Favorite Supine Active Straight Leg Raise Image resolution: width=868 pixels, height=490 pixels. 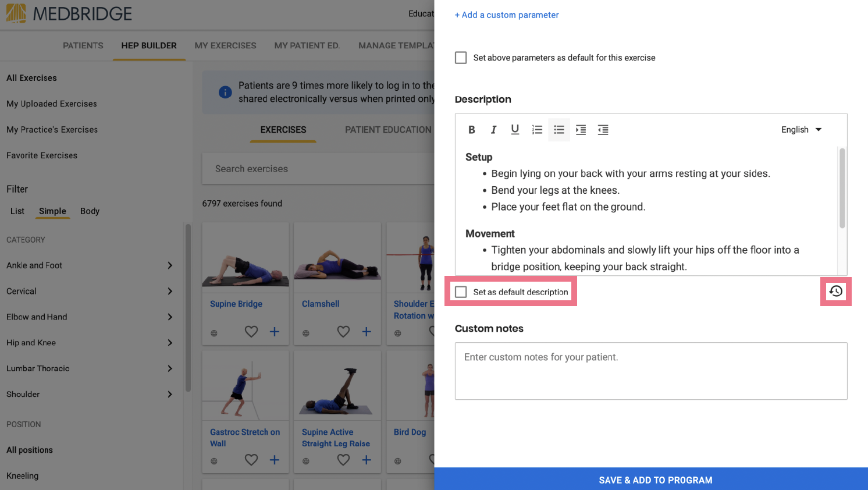(343, 460)
